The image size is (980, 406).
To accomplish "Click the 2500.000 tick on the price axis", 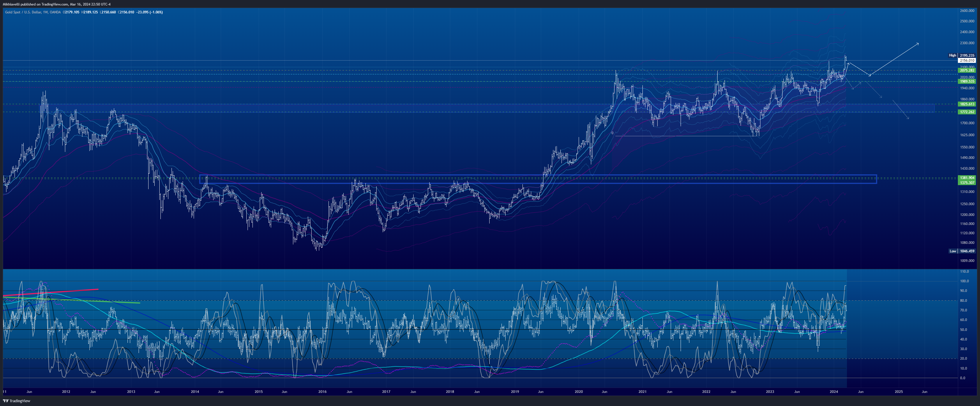I will coord(967,21).
